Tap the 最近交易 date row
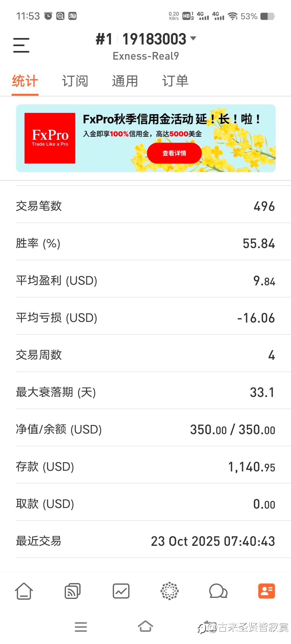 pyautogui.click(x=145, y=541)
